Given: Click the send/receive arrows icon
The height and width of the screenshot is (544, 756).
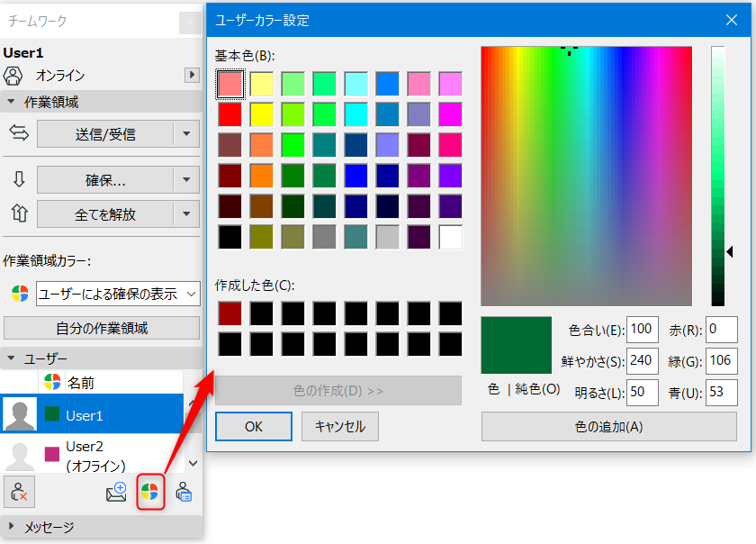Looking at the screenshot, I should pos(19,132).
